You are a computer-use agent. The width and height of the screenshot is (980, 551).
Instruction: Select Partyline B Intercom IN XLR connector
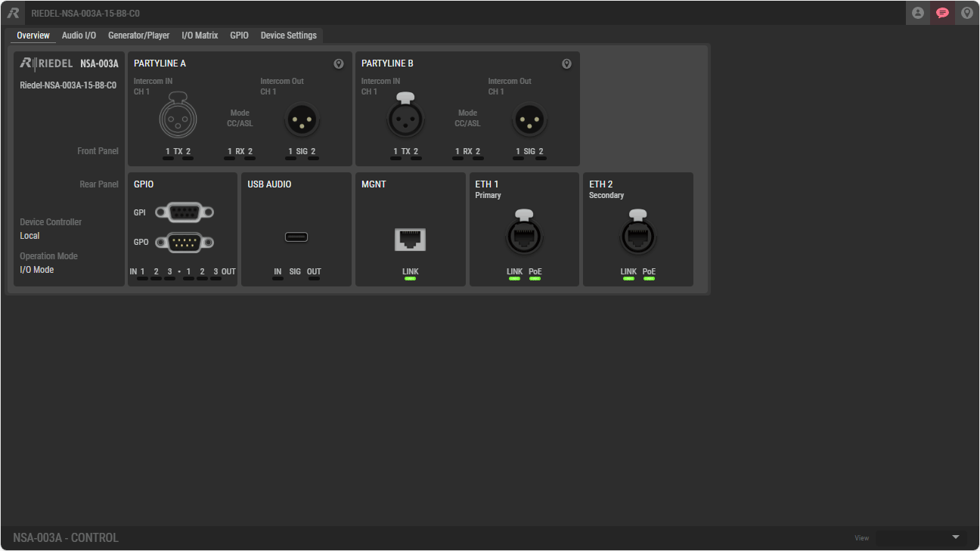(x=405, y=116)
